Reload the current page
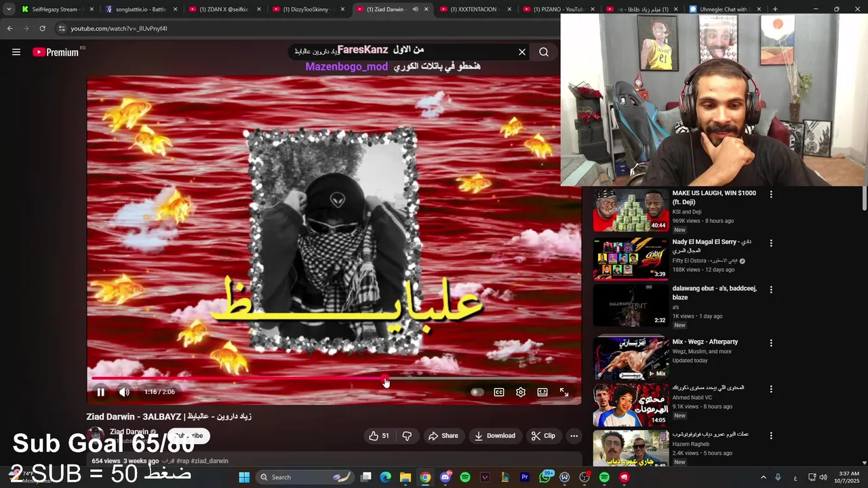Screen dimensions: 868x488 pos(42,28)
